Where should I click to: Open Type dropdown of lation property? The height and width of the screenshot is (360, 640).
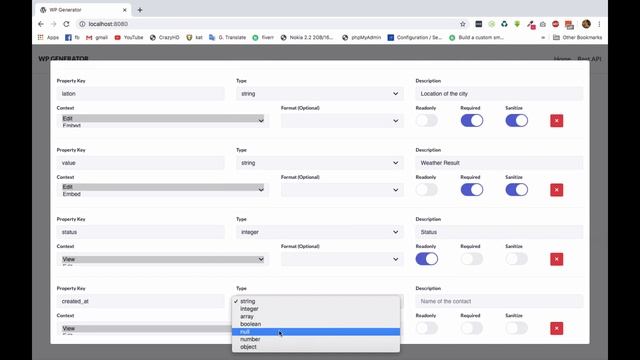click(320, 93)
